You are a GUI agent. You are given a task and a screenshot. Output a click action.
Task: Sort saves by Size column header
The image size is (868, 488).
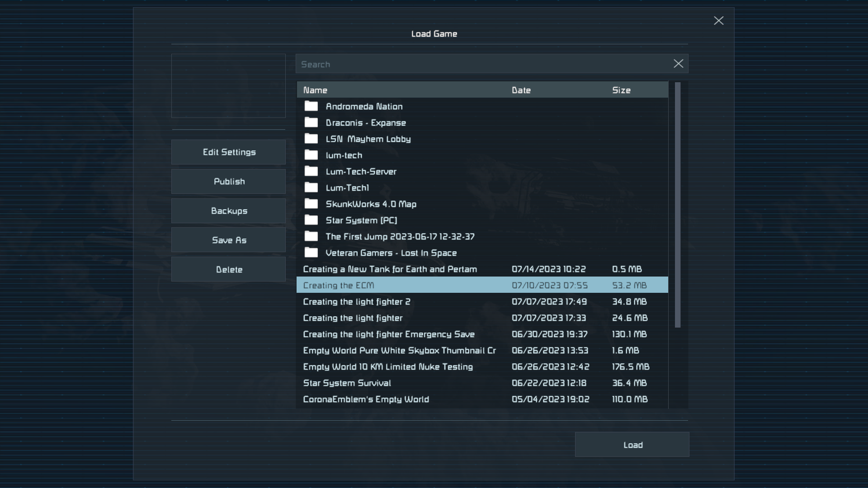pos(621,90)
